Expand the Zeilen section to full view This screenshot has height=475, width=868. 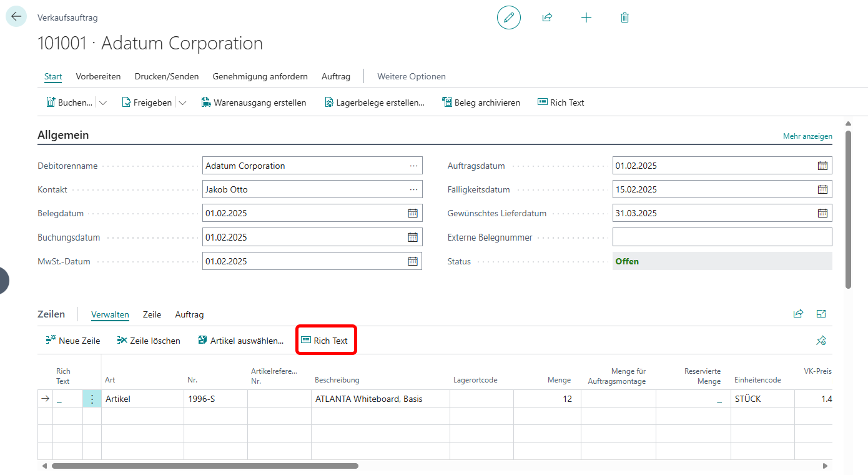[x=821, y=314]
